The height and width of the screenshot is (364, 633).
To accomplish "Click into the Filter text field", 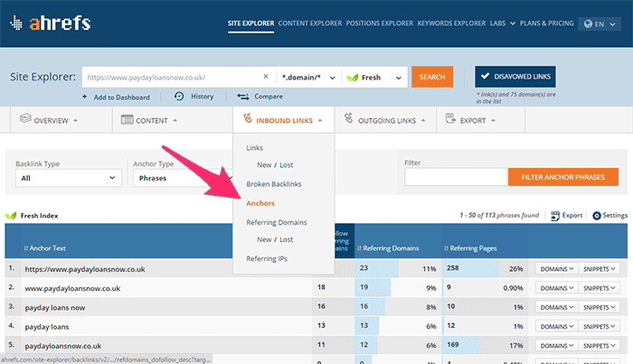I will (454, 178).
